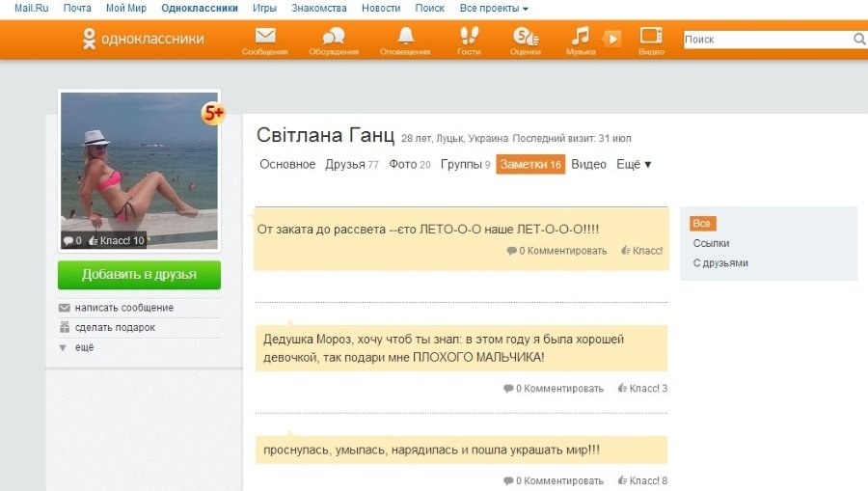Switch to the Друзья tab
868x491 pixels.
[x=345, y=165]
